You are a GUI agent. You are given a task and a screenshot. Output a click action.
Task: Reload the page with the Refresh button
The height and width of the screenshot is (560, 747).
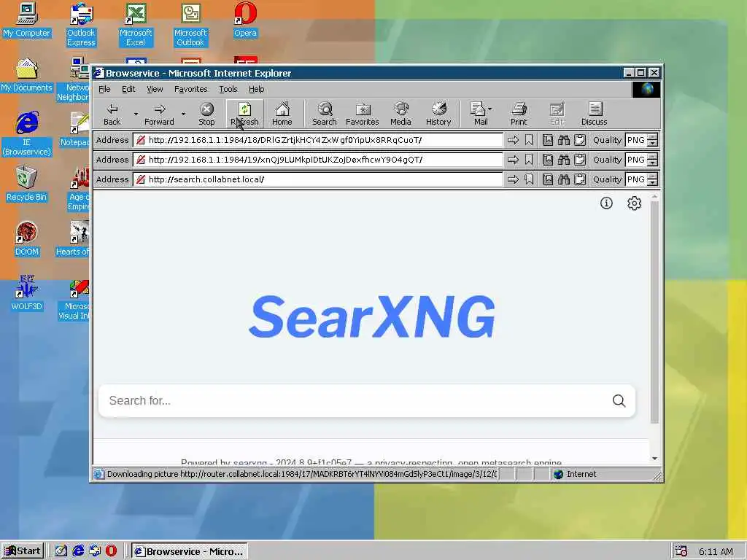point(244,114)
